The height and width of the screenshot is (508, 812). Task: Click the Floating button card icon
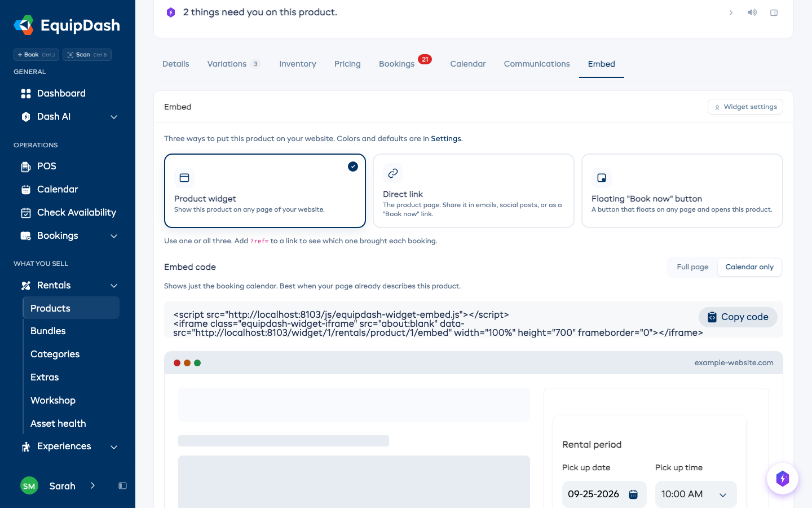click(602, 178)
